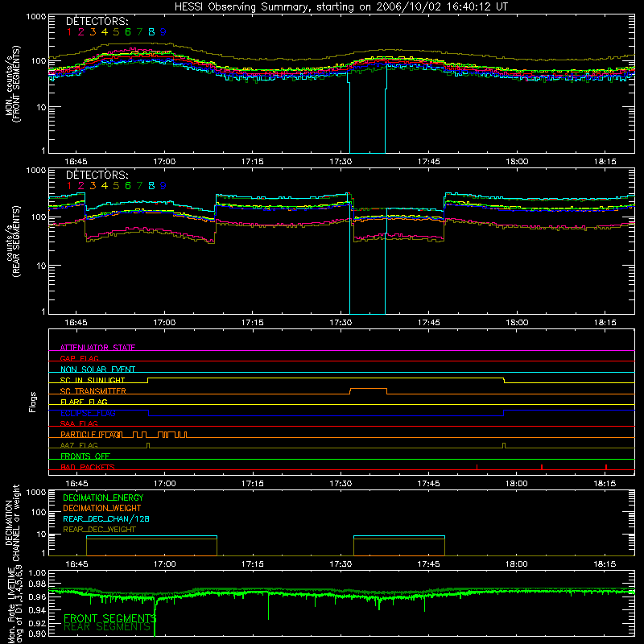This screenshot has height=644, width=644.
Task: Click the FLARE_FLAG label
Action: tap(84, 402)
